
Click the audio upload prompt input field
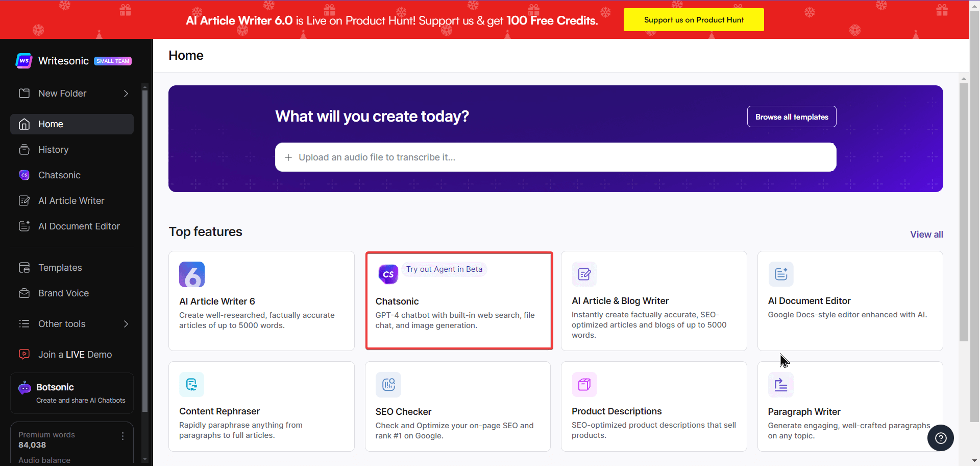click(555, 157)
